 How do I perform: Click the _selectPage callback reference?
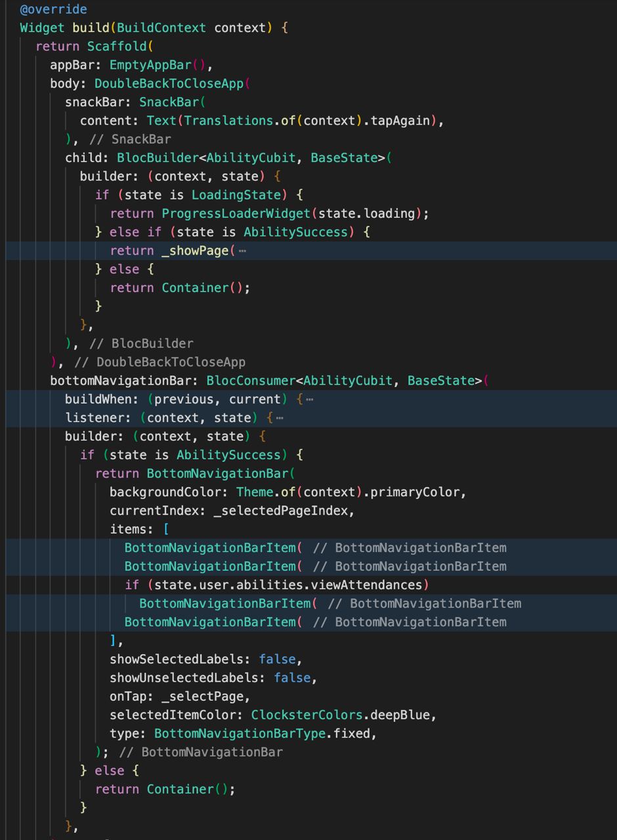coord(202,696)
